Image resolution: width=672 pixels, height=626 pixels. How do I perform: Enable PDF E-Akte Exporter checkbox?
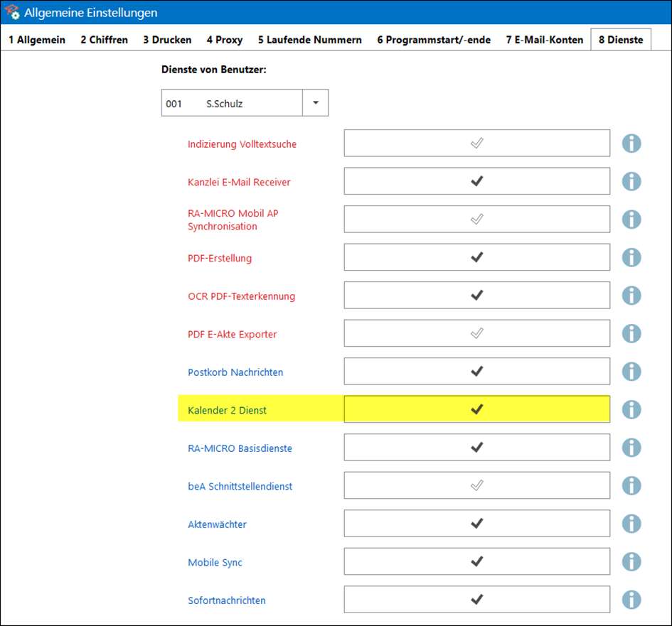tap(477, 333)
